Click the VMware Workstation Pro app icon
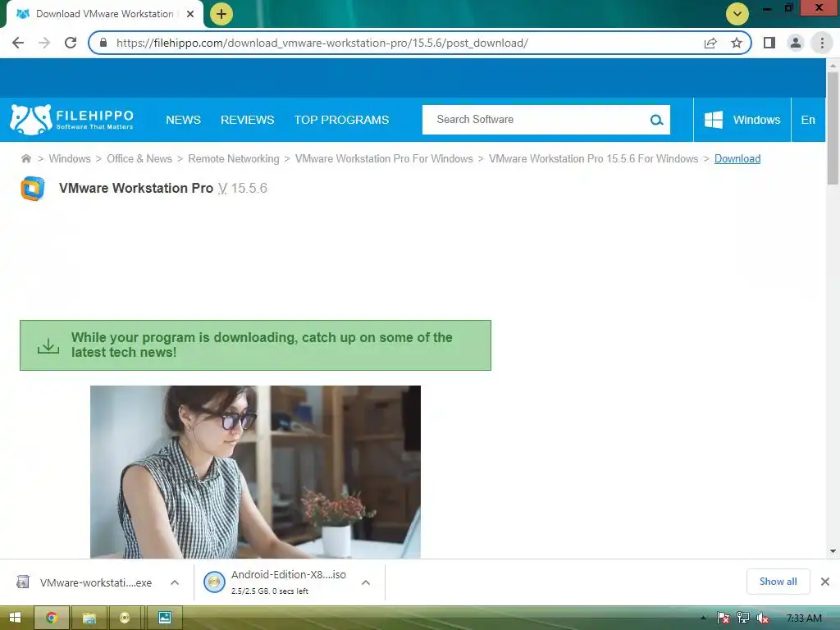Screen dimensions: 840x630 coord(33,189)
